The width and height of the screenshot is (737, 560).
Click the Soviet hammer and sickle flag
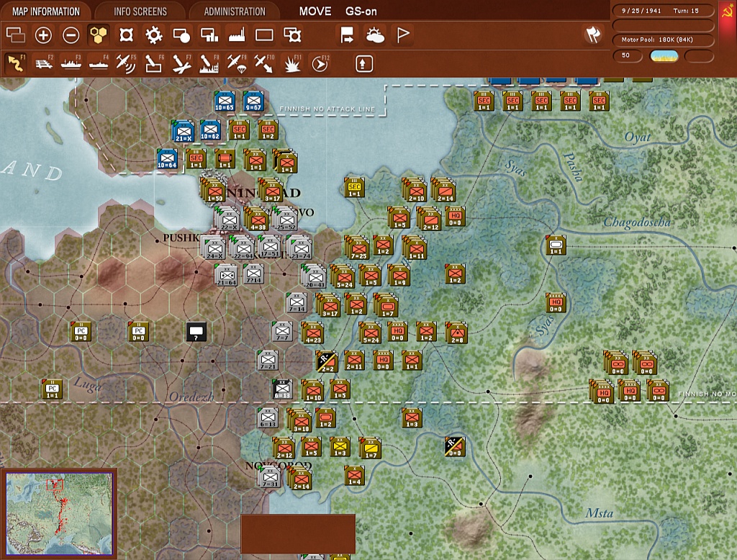pyautogui.click(x=728, y=12)
